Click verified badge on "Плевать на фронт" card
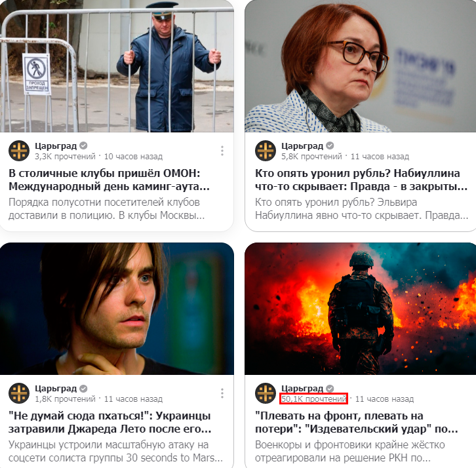Screen dimensions: 476x468 (330, 389)
